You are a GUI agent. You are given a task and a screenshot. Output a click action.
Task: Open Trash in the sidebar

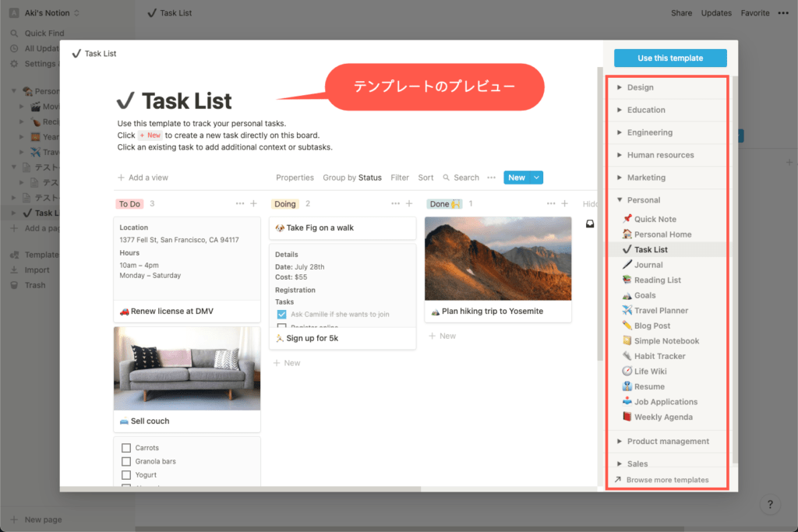click(x=29, y=285)
